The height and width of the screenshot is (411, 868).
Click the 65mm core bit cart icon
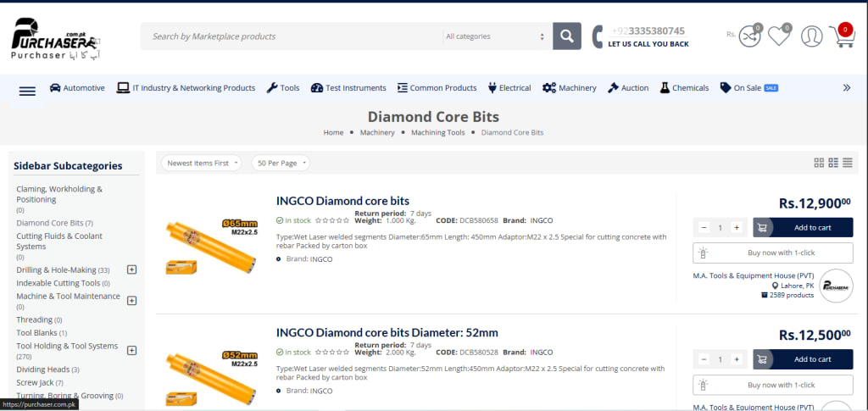762,227
